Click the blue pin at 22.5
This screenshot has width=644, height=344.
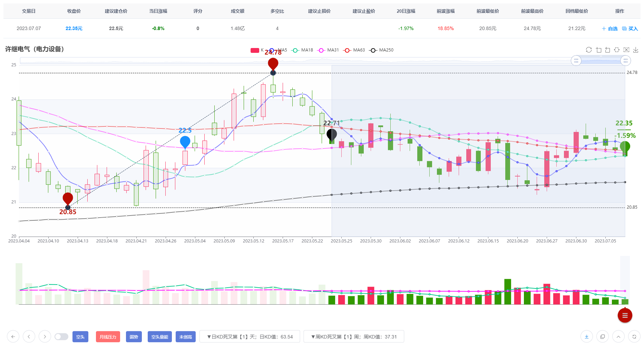185,142
